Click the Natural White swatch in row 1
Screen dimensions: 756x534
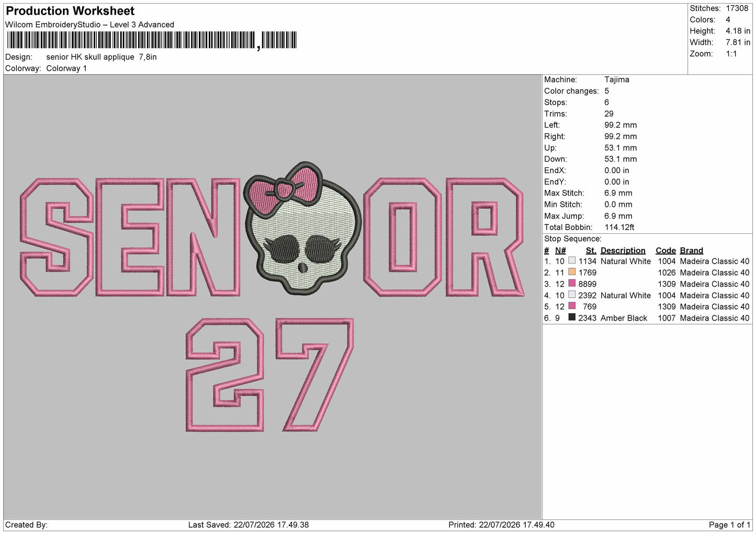(572, 261)
